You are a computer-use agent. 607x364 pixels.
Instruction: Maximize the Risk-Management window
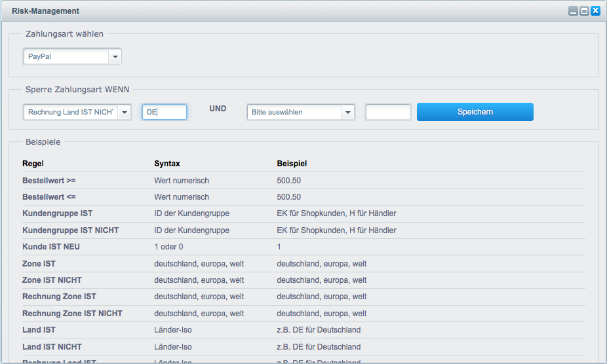[584, 11]
